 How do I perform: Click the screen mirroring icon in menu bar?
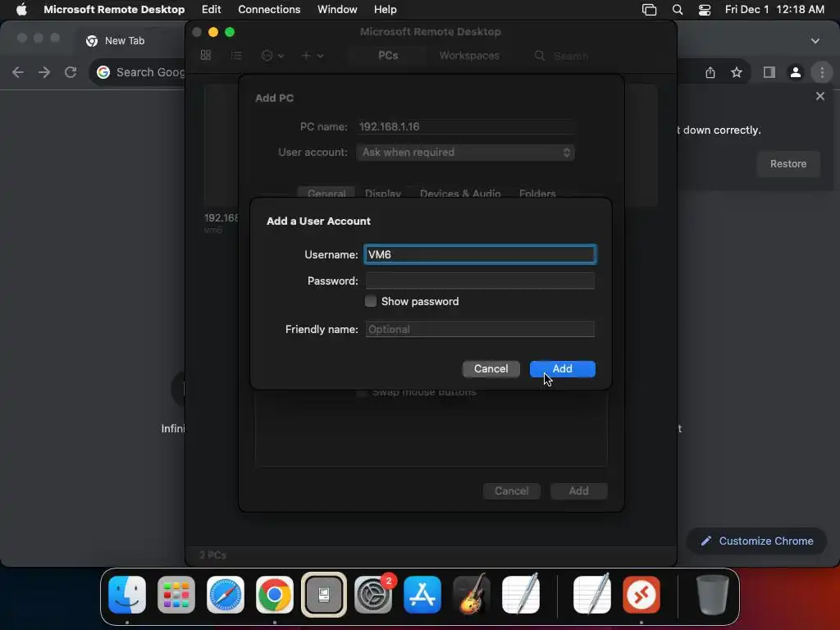(x=649, y=9)
